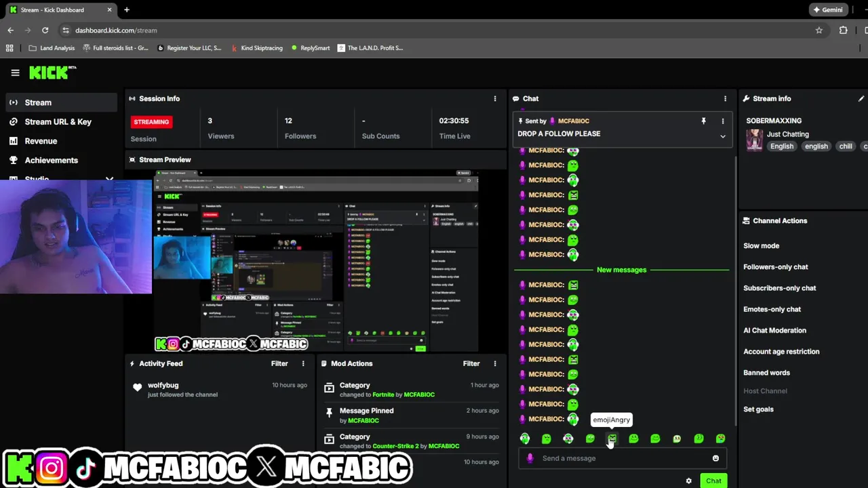The width and height of the screenshot is (868, 488).
Task: Click the New messages divider to jump down
Action: [622, 270]
